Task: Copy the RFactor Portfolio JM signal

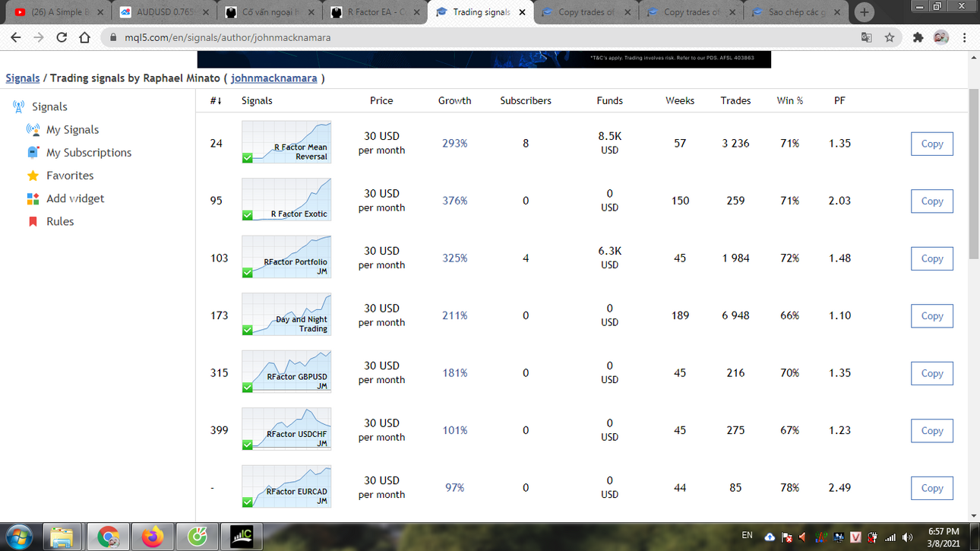Action: click(932, 258)
